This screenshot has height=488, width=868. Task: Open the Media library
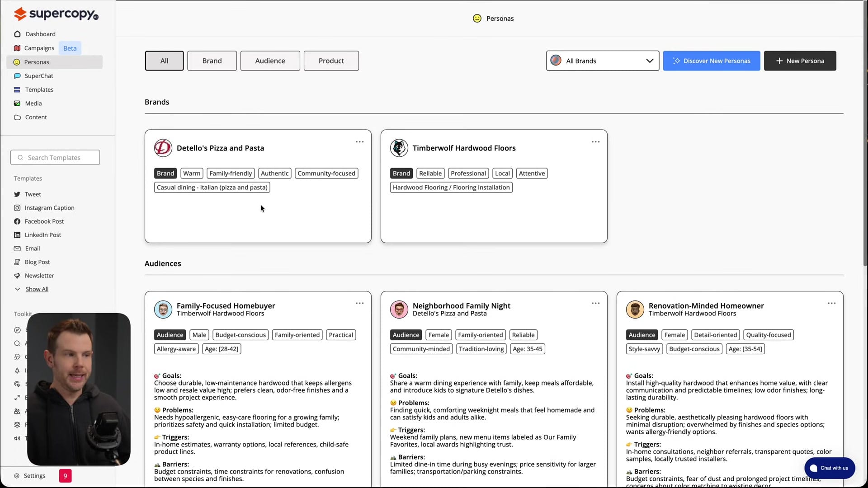28,103
